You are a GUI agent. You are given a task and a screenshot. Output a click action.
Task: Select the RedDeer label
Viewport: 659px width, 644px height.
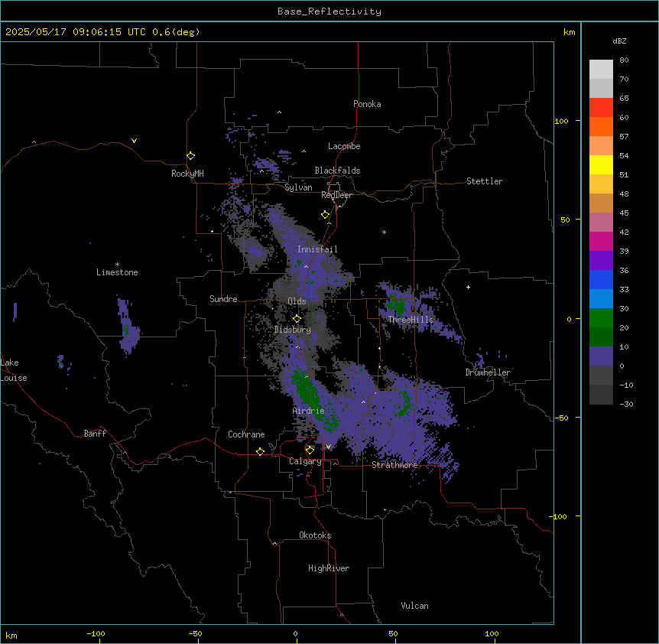(x=336, y=195)
